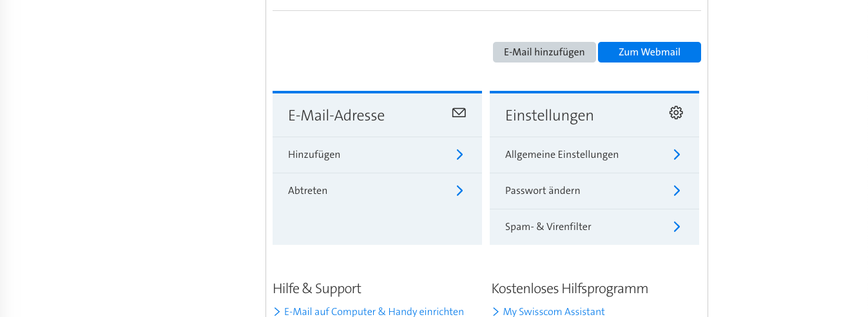Image resolution: width=868 pixels, height=317 pixels.
Task: Select the Abtreten entry label
Action: pyautogui.click(x=307, y=191)
